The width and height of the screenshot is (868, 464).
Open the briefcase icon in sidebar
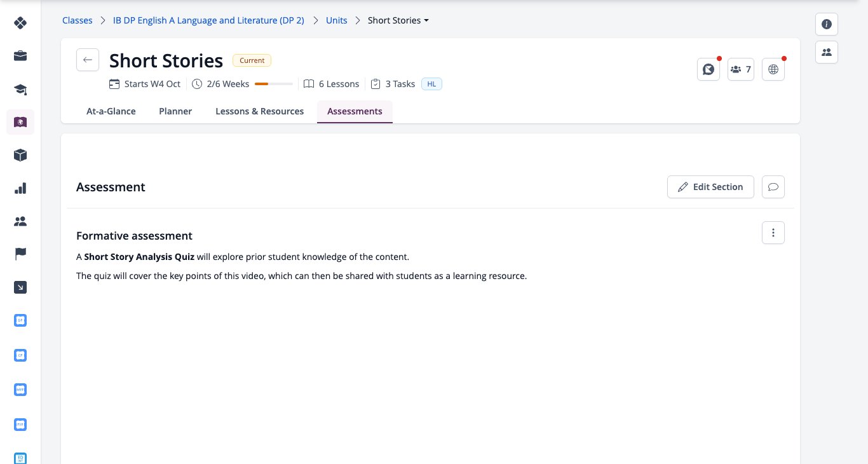click(x=20, y=56)
